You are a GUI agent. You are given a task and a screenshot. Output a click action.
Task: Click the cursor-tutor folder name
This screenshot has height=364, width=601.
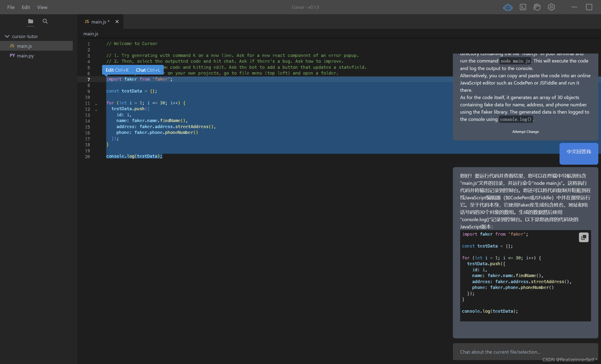25,36
